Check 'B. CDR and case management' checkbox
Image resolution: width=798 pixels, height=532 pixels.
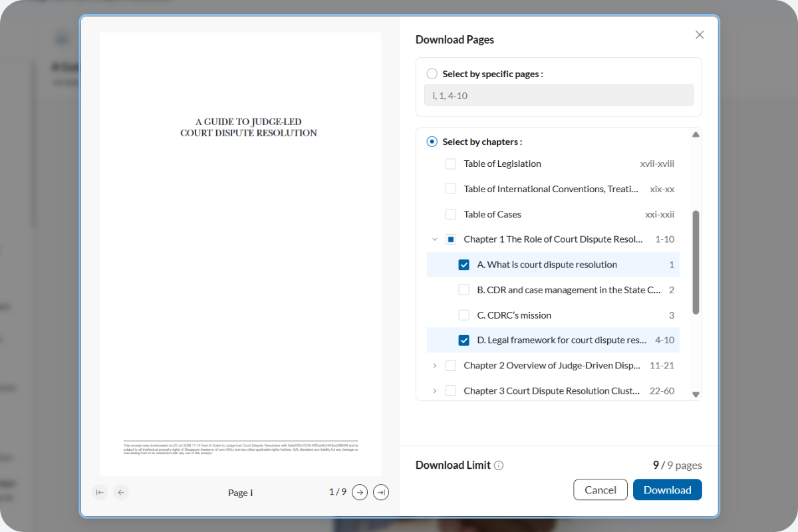click(x=464, y=290)
